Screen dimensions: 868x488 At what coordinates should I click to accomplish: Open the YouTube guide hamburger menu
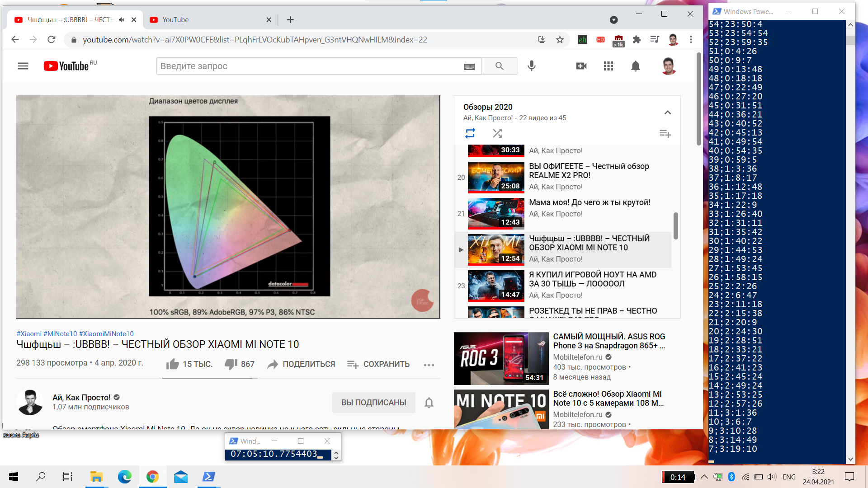(23, 66)
